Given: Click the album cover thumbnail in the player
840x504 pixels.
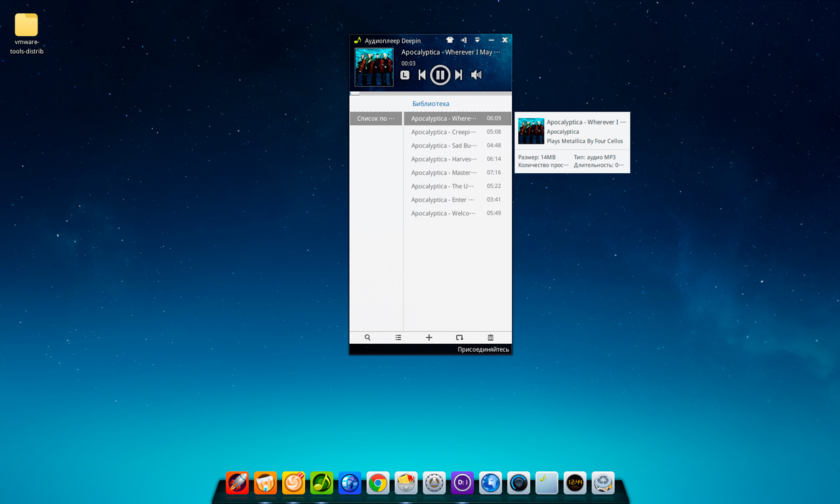Looking at the screenshot, I should [374, 67].
